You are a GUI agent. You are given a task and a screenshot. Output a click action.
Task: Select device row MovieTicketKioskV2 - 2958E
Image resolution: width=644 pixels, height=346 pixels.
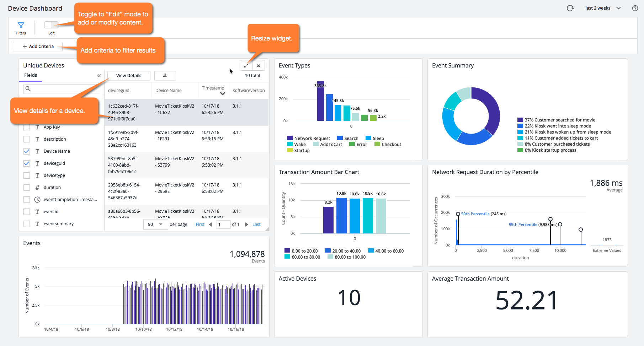(186, 191)
